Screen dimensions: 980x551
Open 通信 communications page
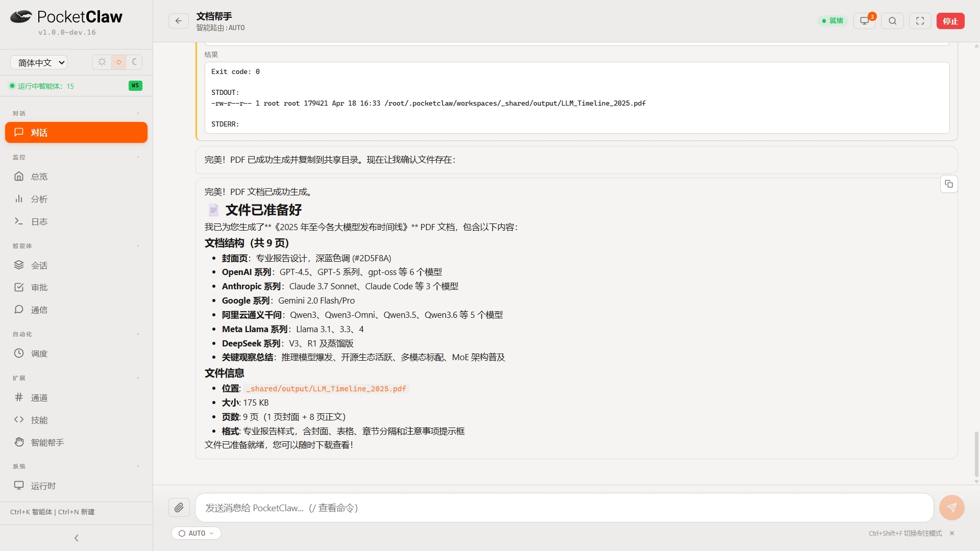pyautogui.click(x=77, y=310)
